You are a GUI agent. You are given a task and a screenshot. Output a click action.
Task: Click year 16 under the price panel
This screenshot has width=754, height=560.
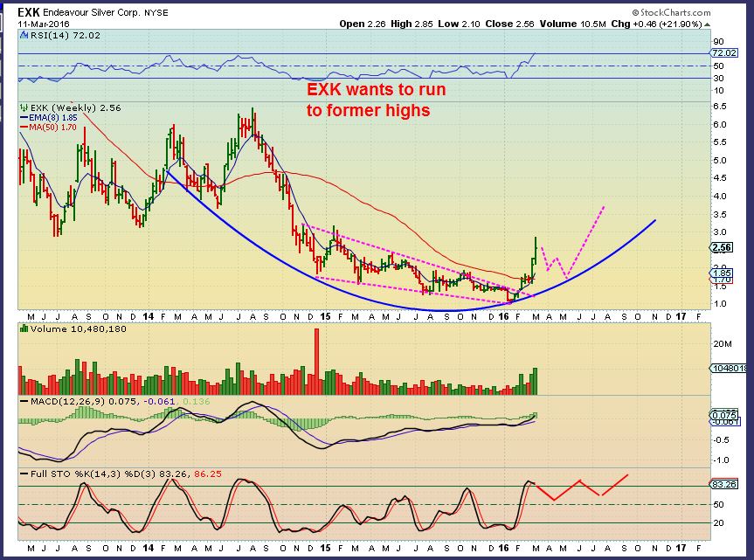pos(503,317)
